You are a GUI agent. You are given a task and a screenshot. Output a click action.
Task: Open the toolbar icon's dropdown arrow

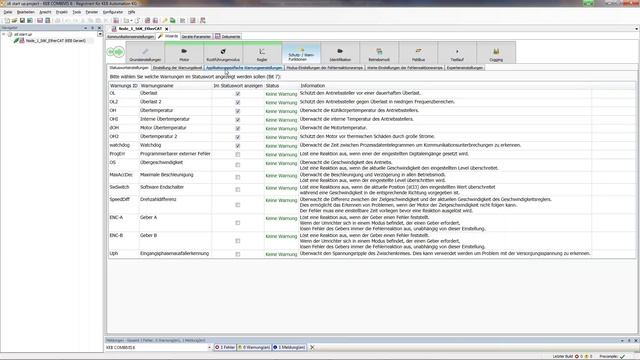point(131,20)
